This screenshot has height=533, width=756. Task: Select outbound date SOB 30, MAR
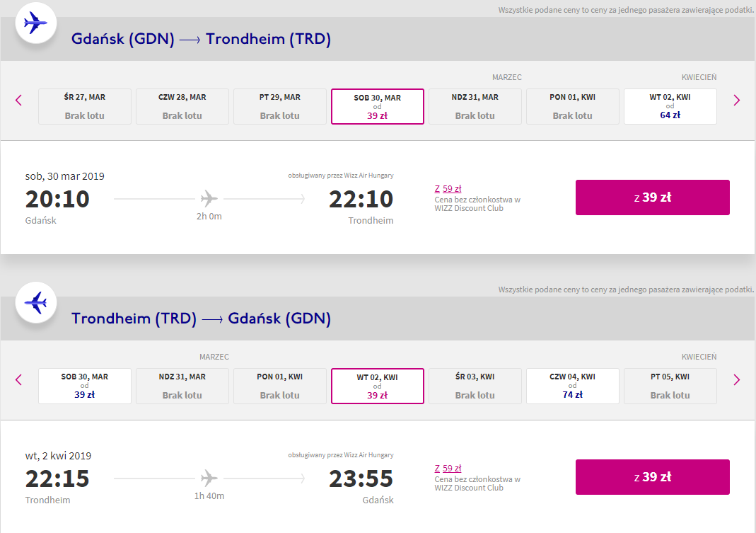pyautogui.click(x=377, y=107)
